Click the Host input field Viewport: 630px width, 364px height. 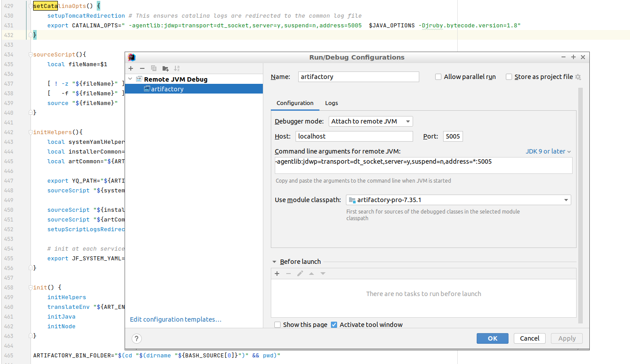pyautogui.click(x=354, y=136)
